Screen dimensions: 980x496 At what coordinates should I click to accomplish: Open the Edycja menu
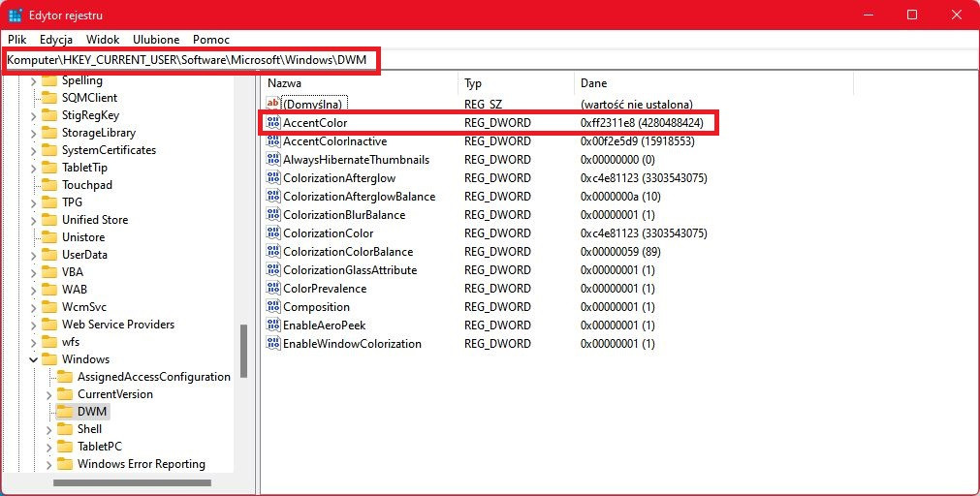(56, 40)
